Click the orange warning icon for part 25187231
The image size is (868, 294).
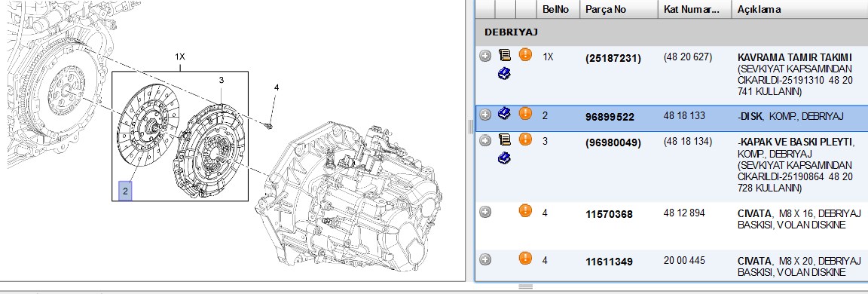(525, 55)
